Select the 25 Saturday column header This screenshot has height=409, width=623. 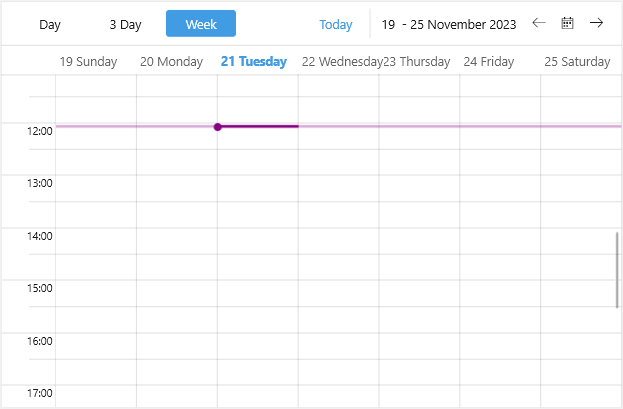coord(577,61)
